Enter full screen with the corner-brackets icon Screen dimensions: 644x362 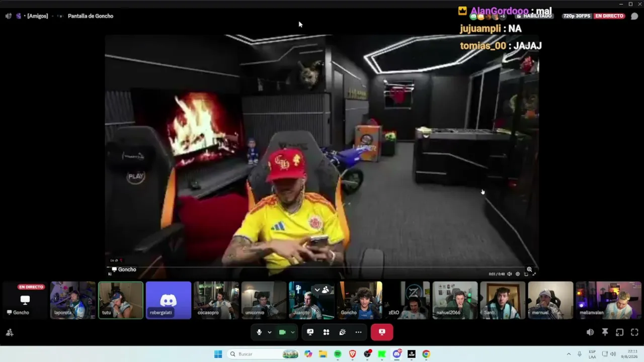coord(634,332)
